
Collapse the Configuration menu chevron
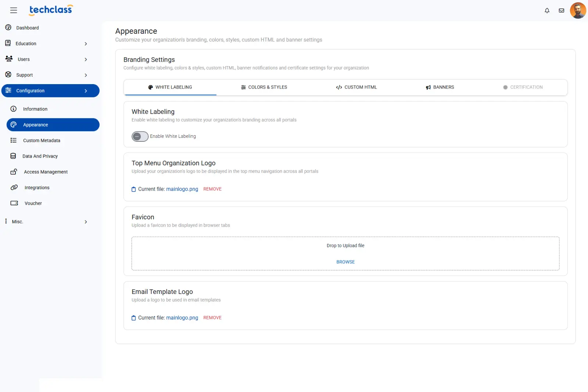pos(86,91)
